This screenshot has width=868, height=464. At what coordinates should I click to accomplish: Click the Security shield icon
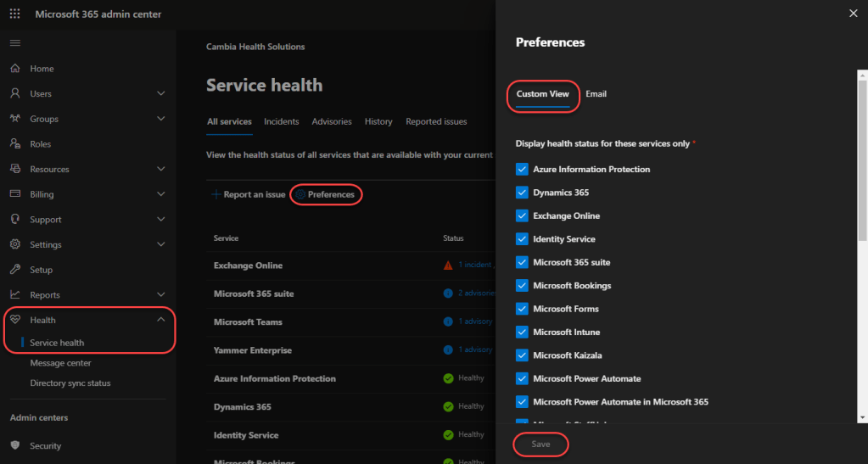[x=15, y=445]
